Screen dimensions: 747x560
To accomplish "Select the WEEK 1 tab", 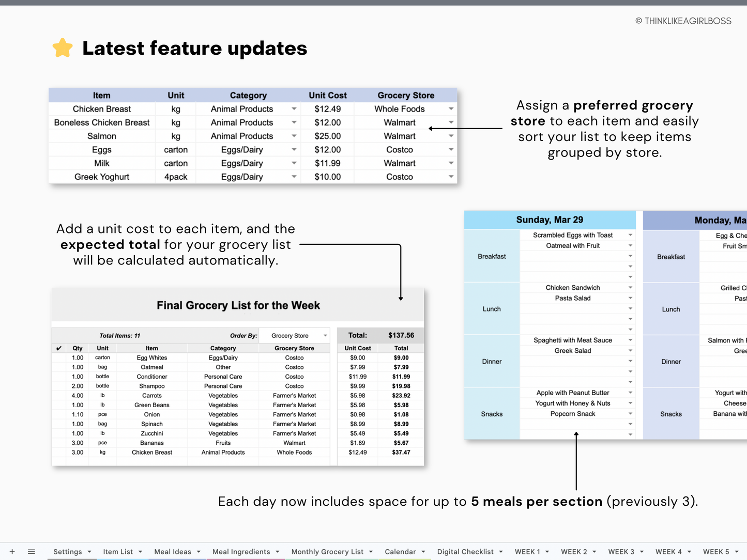I will tap(527, 552).
